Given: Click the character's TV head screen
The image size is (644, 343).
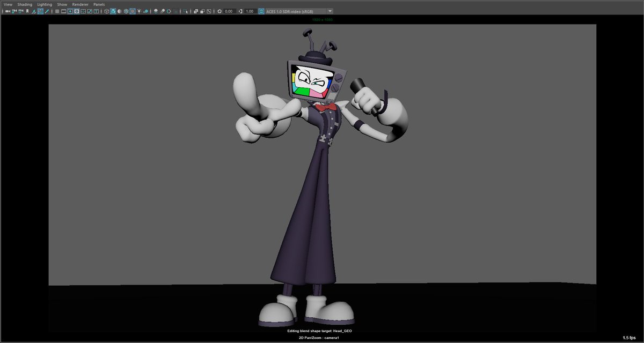Looking at the screenshot, I should click(x=312, y=82).
